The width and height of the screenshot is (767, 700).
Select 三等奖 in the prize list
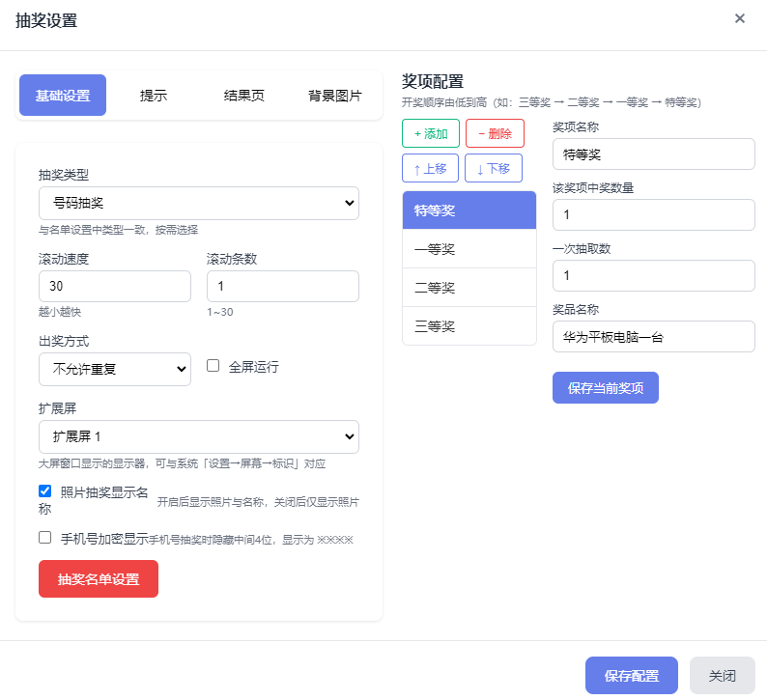(x=469, y=326)
